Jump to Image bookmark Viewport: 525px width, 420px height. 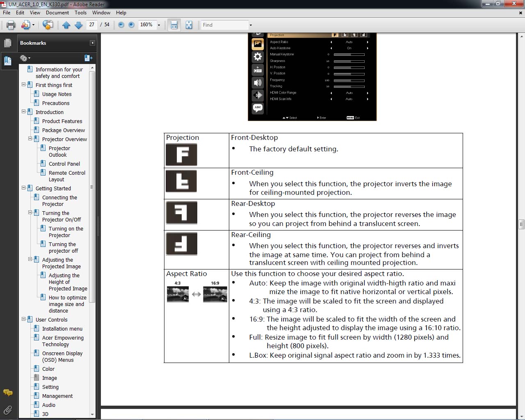pyautogui.click(x=50, y=378)
